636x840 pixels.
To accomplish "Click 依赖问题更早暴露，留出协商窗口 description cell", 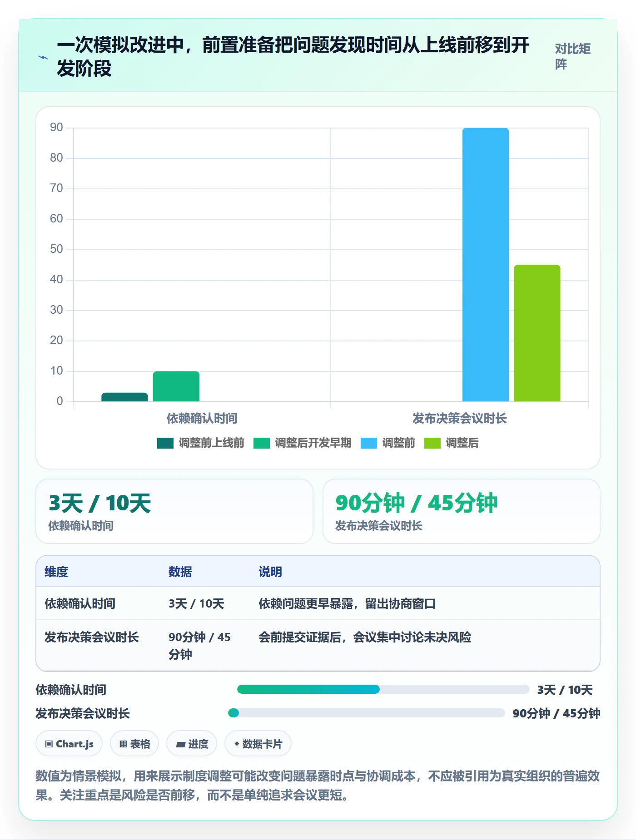I will click(347, 603).
